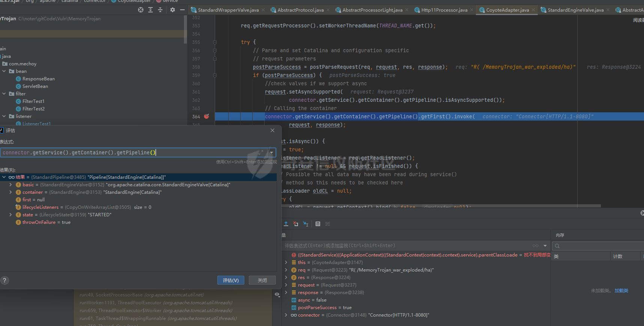Open project panel settings gear
This screenshot has height=326, width=644.
(x=173, y=10)
